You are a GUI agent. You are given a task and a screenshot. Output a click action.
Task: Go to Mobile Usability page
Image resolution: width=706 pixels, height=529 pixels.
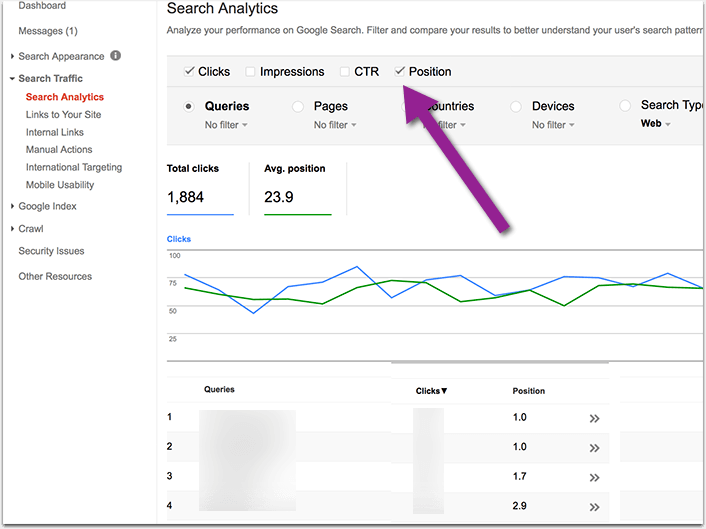click(60, 185)
